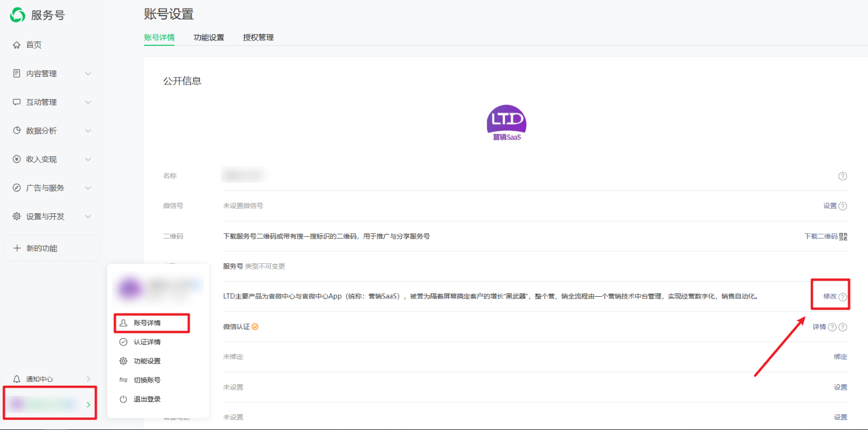The image size is (868, 430).
Task: Click the home icon beside 首页
Action: (x=17, y=45)
